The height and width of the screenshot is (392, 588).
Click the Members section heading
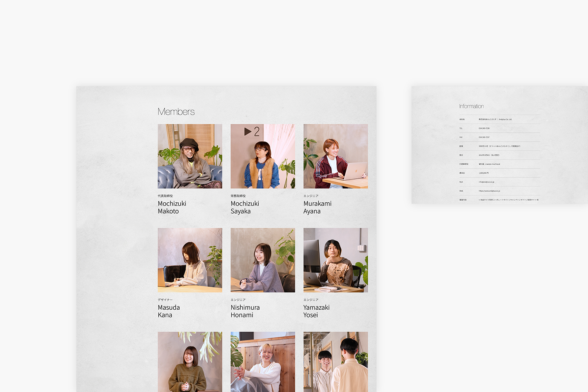176,112
